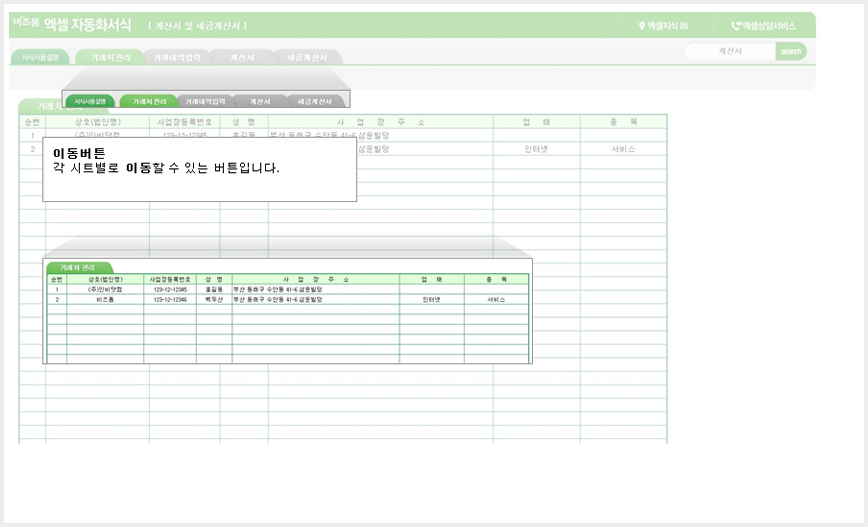Select row number 2 in the background sheet
This screenshot has height=527, width=868.
pos(32,149)
